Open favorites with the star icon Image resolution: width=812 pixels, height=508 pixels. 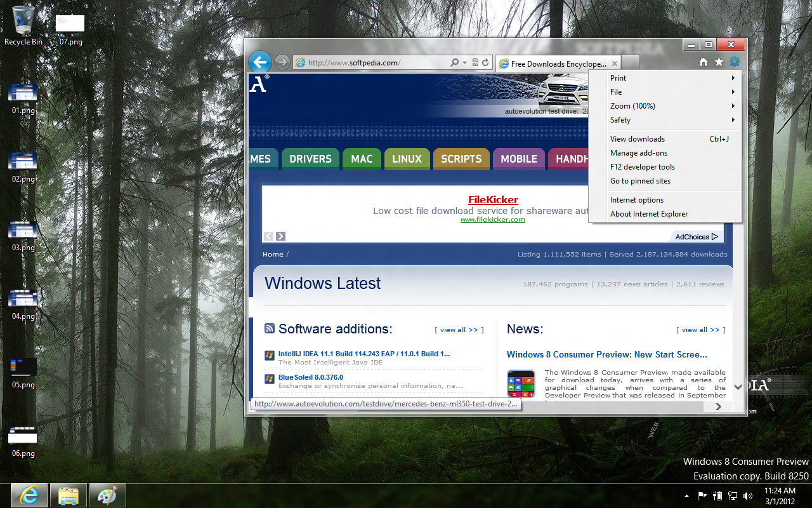coord(719,62)
